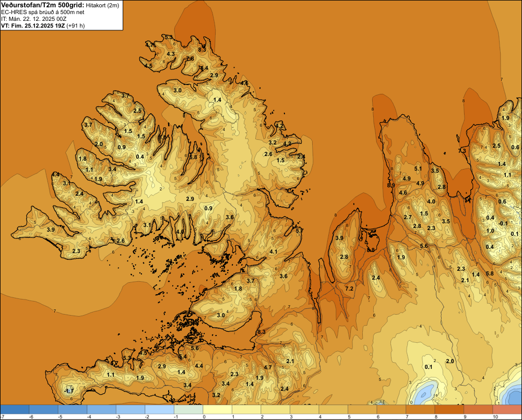Viewport: 522px width, 420px height.
Task: Select the -0.1 temperature value
Action: click(504, 224)
